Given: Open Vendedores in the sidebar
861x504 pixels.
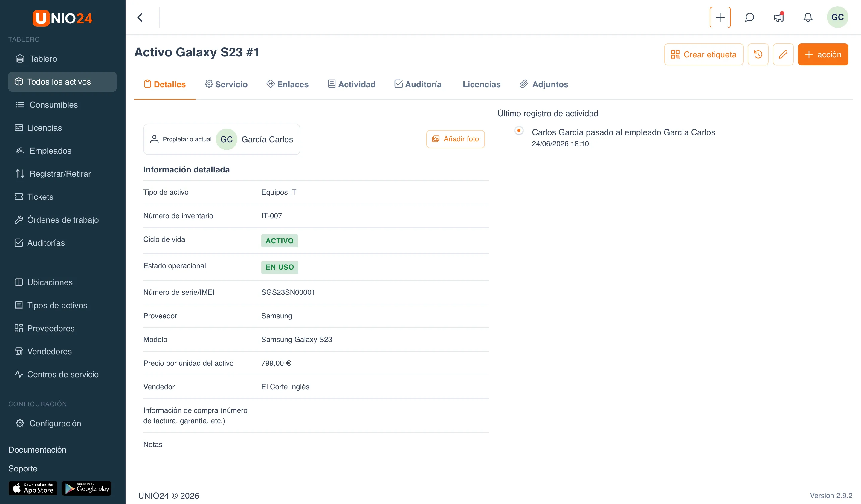Looking at the screenshot, I should tap(62, 351).
